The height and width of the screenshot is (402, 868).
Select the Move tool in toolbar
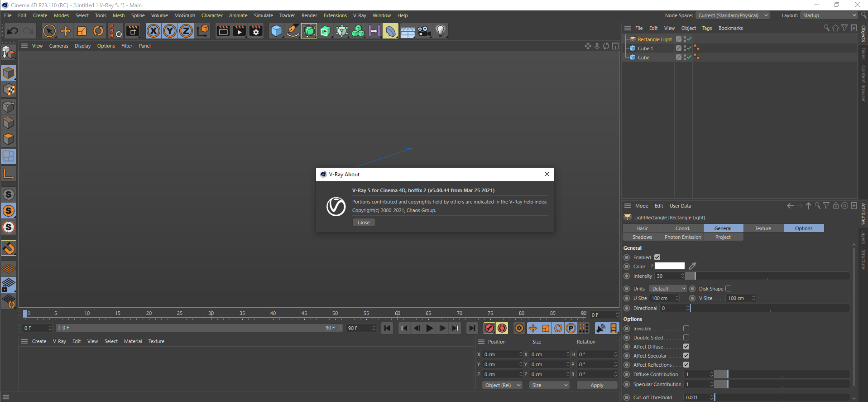66,31
